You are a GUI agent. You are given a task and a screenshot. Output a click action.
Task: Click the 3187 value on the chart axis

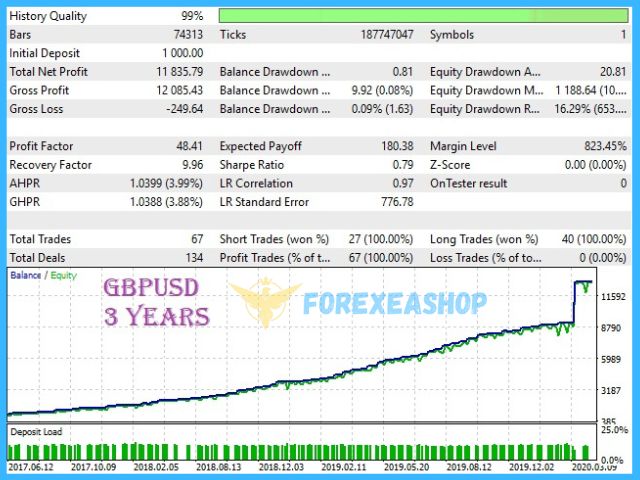[611, 391]
